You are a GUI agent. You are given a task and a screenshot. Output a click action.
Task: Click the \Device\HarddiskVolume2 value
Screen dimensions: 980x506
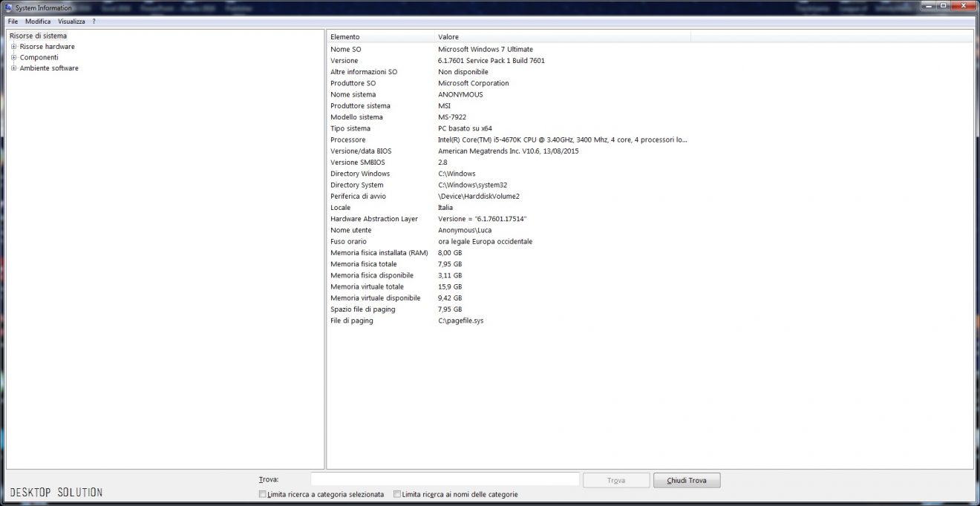[479, 196]
